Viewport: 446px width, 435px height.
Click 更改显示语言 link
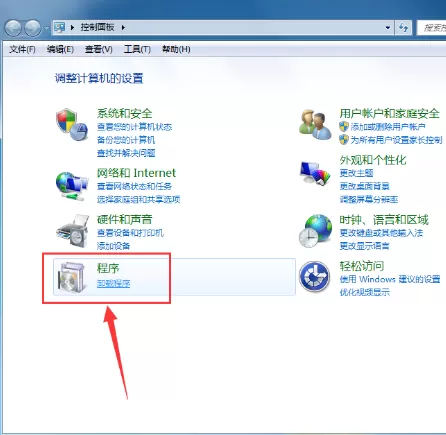click(364, 246)
